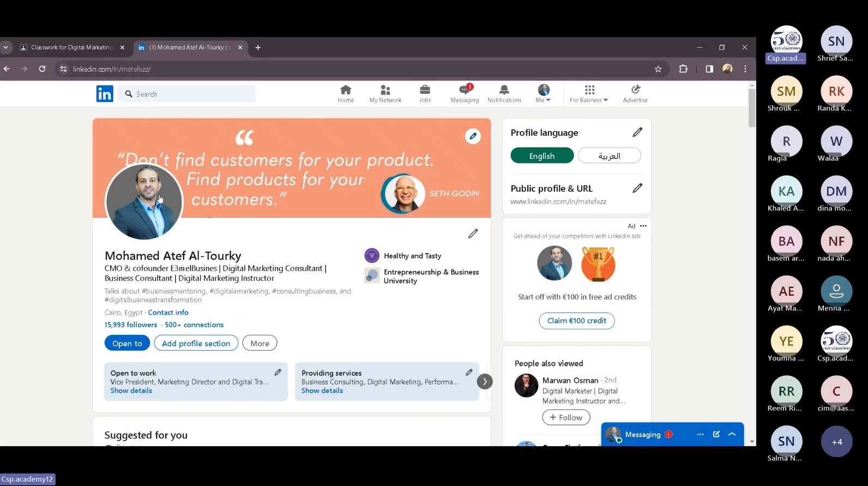868x486 pixels.
Task: Open Chrome three-dot menu
Action: point(745,69)
